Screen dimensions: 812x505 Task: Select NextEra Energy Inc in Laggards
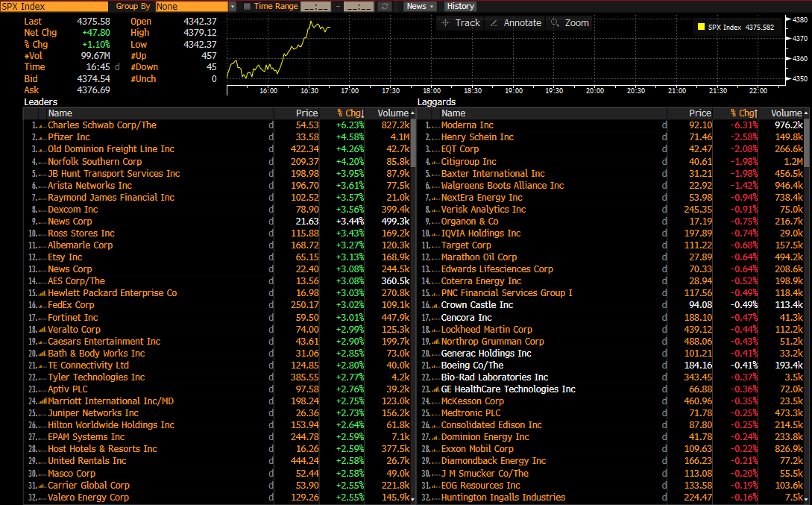(x=482, y=198)
